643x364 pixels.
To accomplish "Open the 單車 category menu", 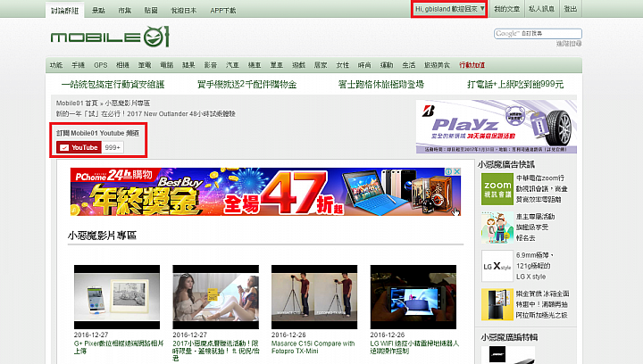I will click(x=277, y=65).
